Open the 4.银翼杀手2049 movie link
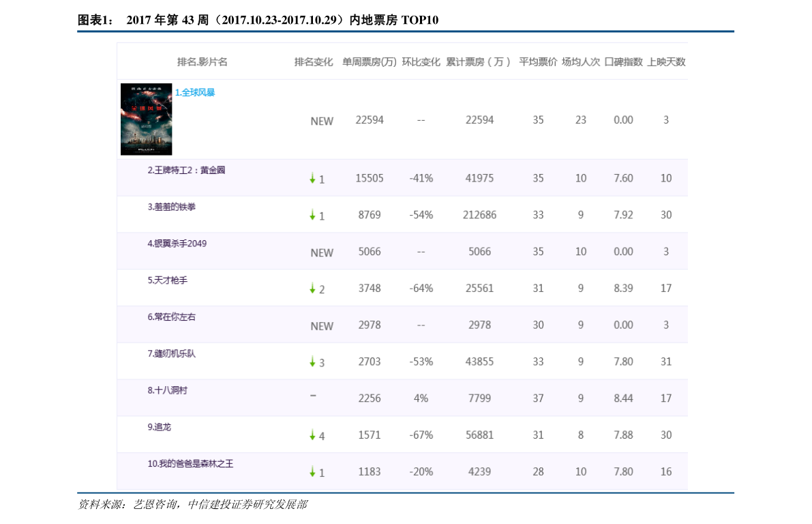The image size is (812, 524). click(177, 244)
